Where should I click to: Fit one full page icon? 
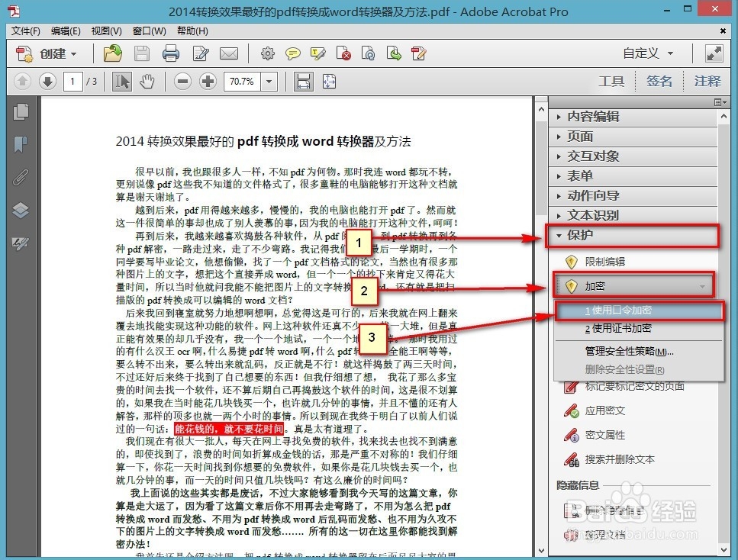point(329,82)
